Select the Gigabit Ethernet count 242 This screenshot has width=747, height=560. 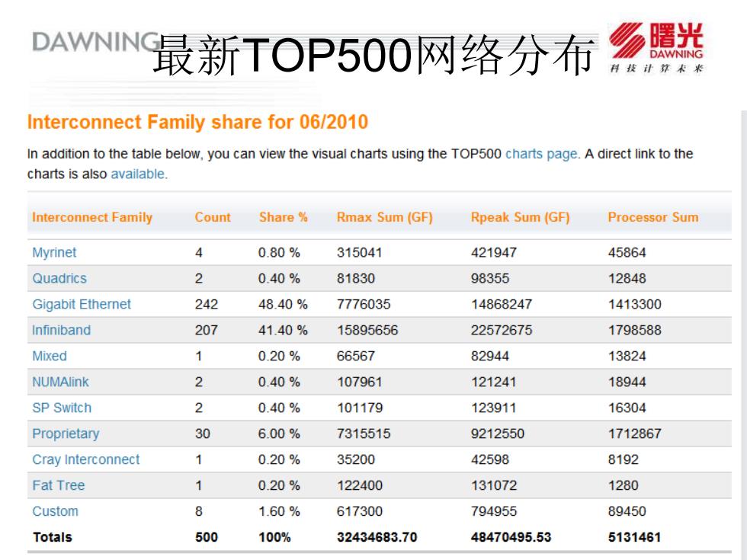(x=207, y=304)
